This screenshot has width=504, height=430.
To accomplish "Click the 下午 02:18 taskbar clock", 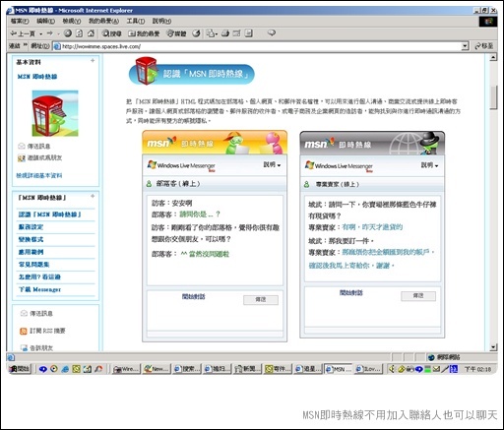I will (477, 369).
